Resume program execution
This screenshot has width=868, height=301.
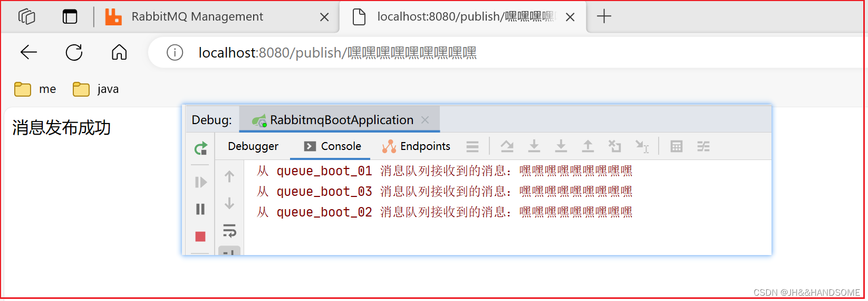200,182
